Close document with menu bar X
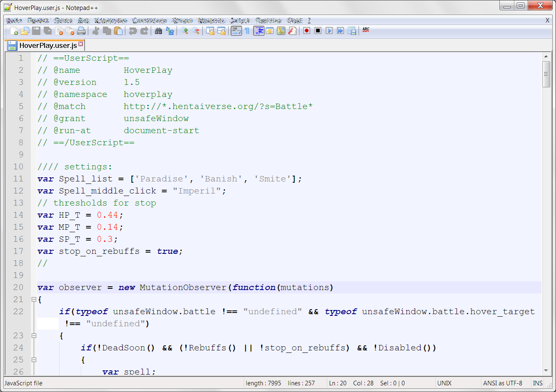The image size is (556, 392). [547, 20]
